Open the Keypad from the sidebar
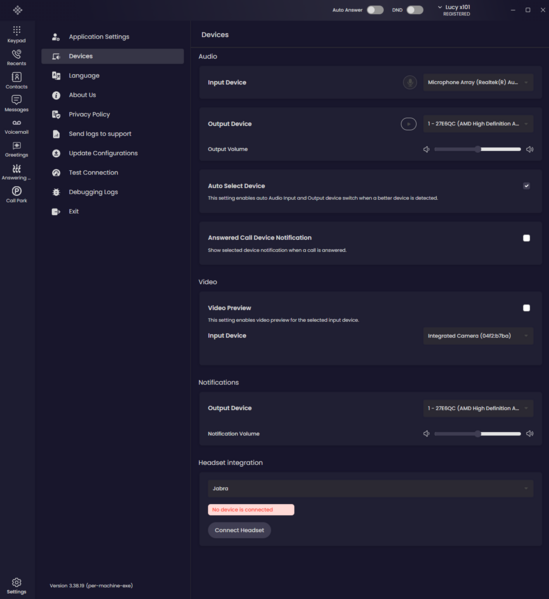Viewport: 549px width, 599px height. (16, 34)
